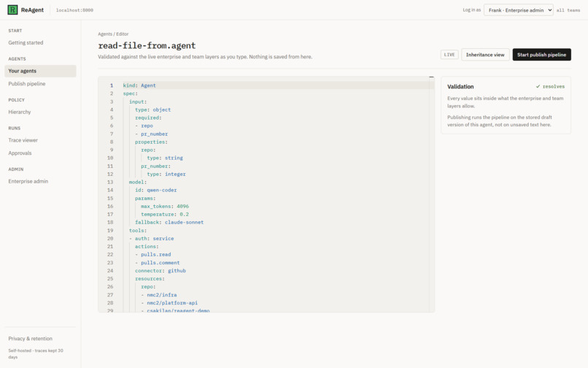The height and width of the screenshot is (368, 588).
Task: Click line number 13 in gutter
Action: 110,182
